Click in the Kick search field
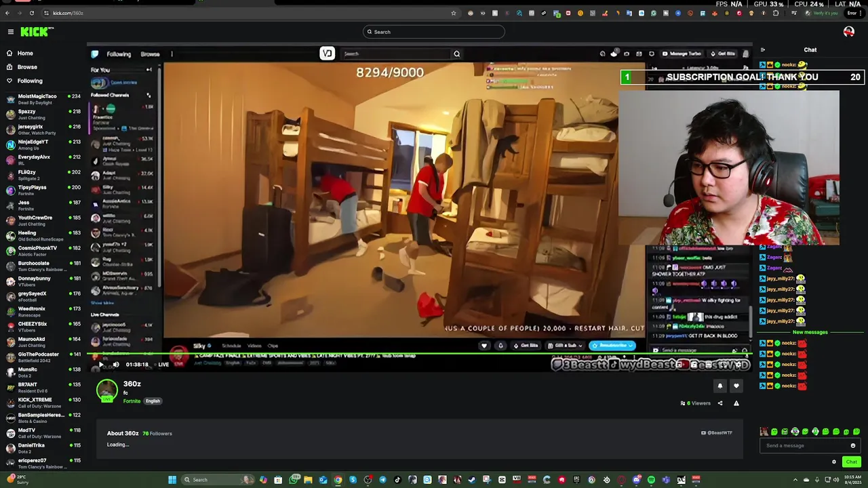Image resolution: width=868 pixels, height=488 pixels. click(x=434, y=32)
